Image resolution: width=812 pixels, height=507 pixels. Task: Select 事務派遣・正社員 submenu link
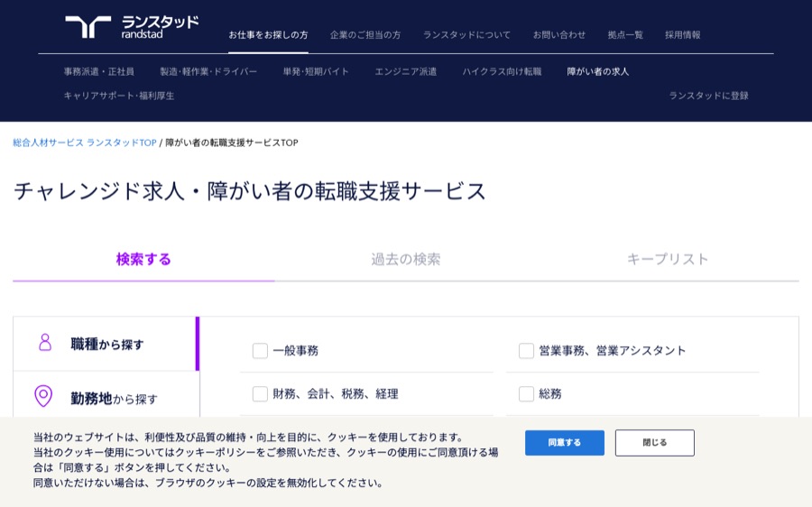coord(99,71)
